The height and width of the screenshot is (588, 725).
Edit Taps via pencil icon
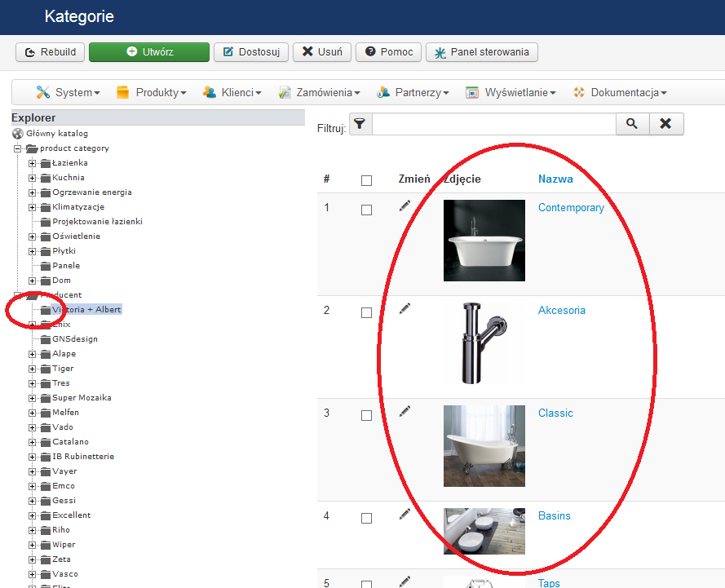(x=404, y=581)
